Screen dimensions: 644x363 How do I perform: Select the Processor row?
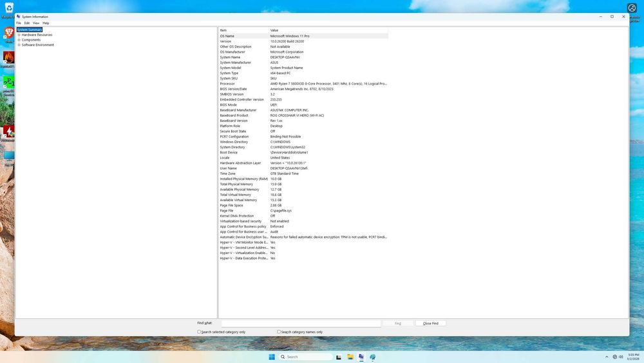pyautogui.click(x=303, y=83)
